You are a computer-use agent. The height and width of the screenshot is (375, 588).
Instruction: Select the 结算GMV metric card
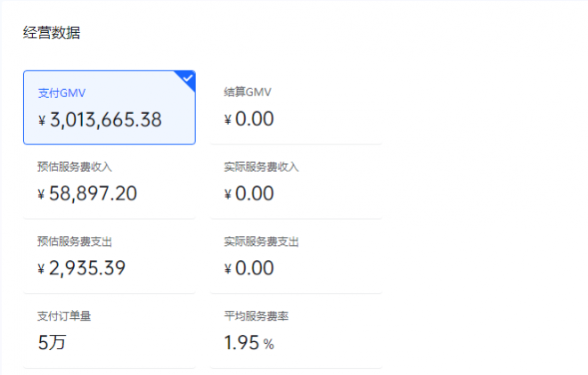297,107
